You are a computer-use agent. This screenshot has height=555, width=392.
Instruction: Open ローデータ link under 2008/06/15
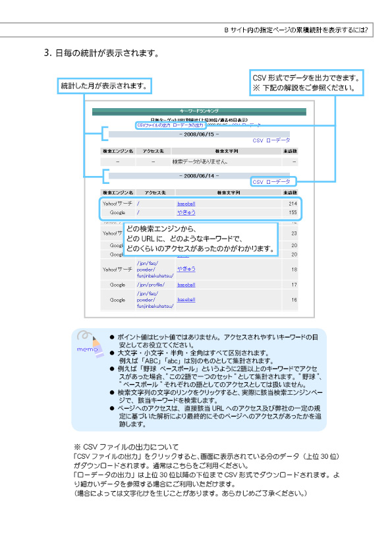pos(278,140)
